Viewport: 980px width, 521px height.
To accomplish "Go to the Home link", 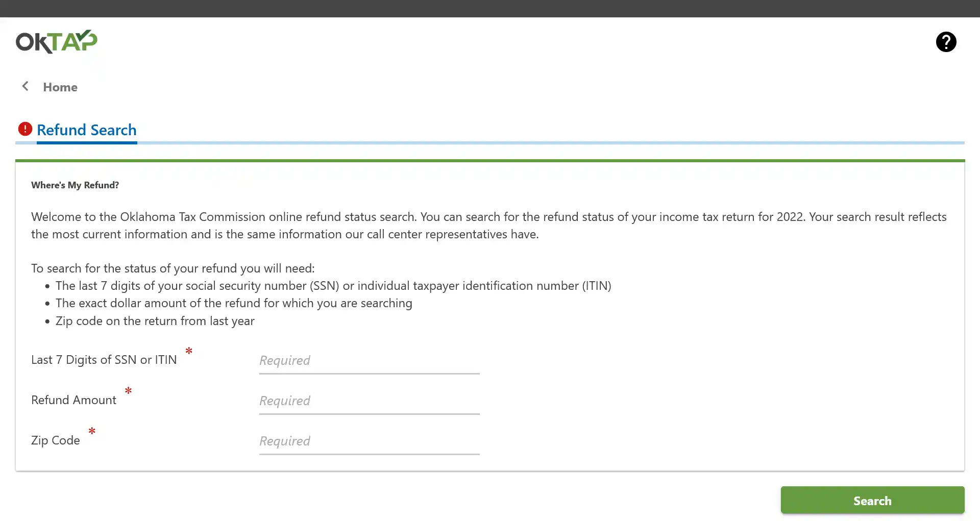I will pyautogui.click(x=60, y=87).
